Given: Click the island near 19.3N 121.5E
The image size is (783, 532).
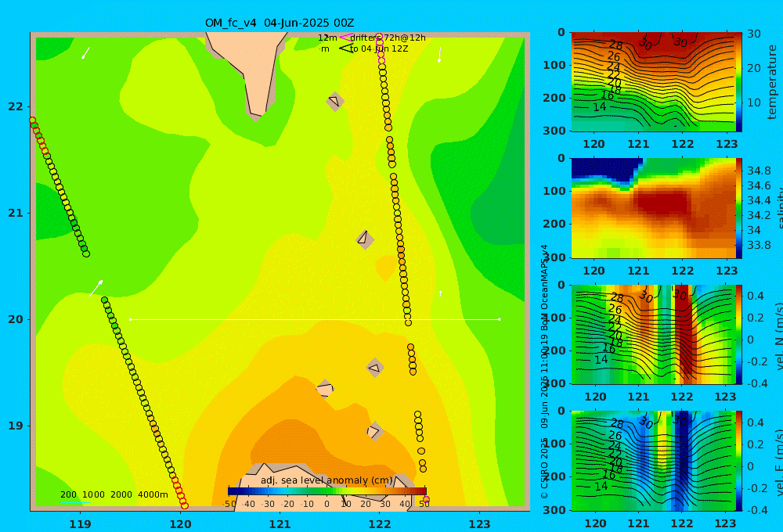Looking at the screenshot, I should click(325, 388).
